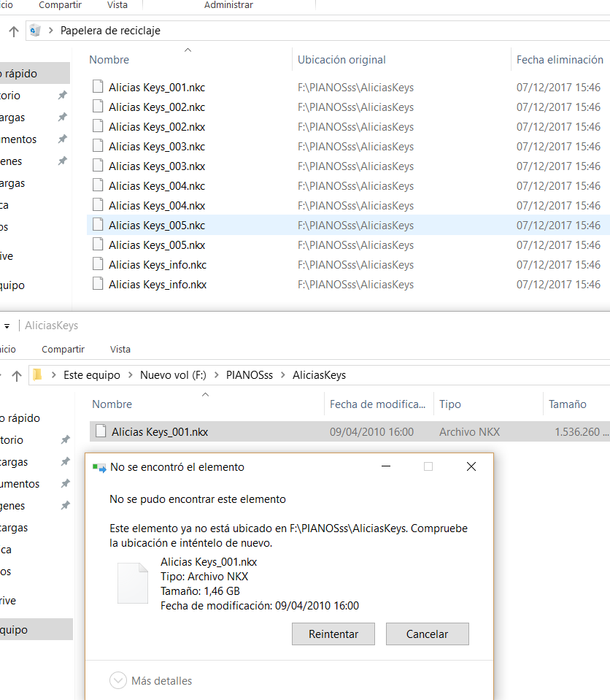Image resolution: width=610 pixels, height=700 pixels.
Task: Click the up-arrow navigation icon in the Recycle Bin window
Action: [12, 31]
